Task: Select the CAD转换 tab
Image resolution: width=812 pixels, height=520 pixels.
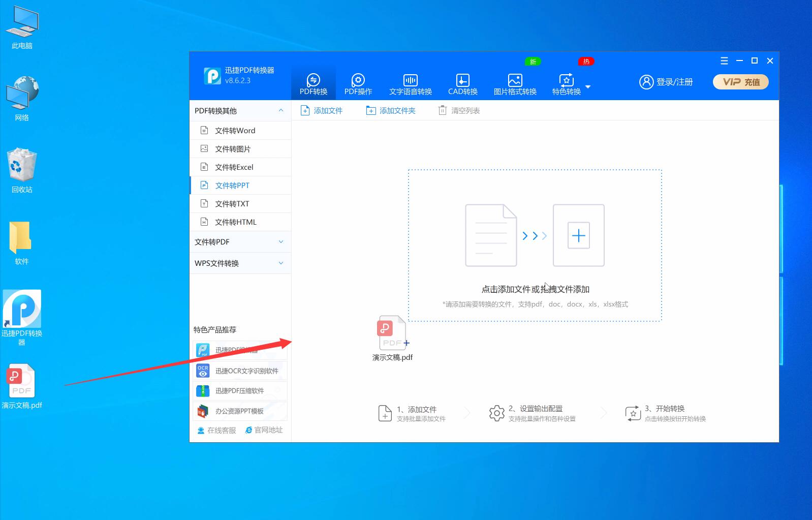Action: [463, 84]
